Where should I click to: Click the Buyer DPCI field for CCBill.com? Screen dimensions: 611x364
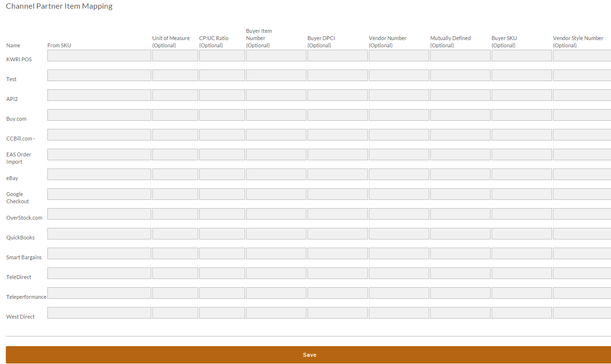click(x=337, y=135)
